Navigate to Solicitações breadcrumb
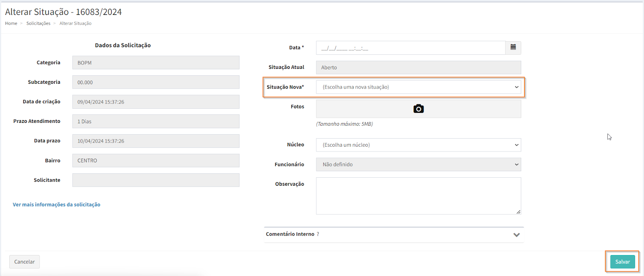Screen dimensions: 644x276 pos(38,23)
